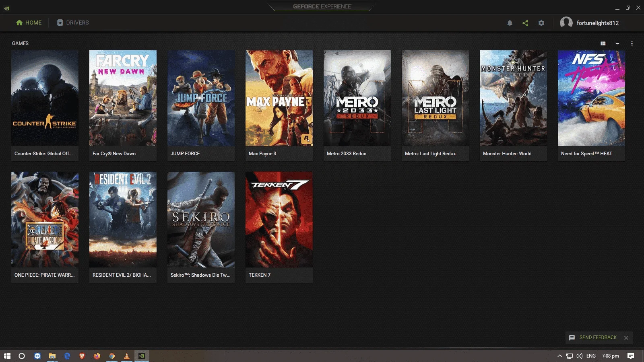Image resolution: width=644 pixels, height=362 pixels.
Task: Click the GAMES section heading
Action: tap(20, 43)
